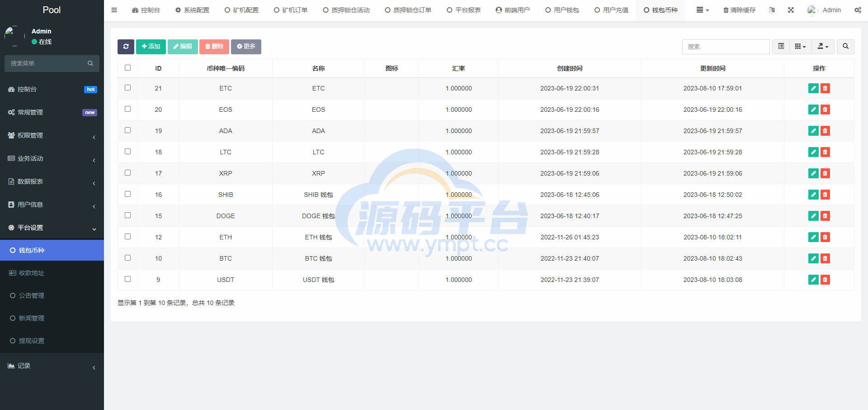868x410 pixels.
Task: Check the checkbox for ID 17 XRP row
Action: click(127, 173)
